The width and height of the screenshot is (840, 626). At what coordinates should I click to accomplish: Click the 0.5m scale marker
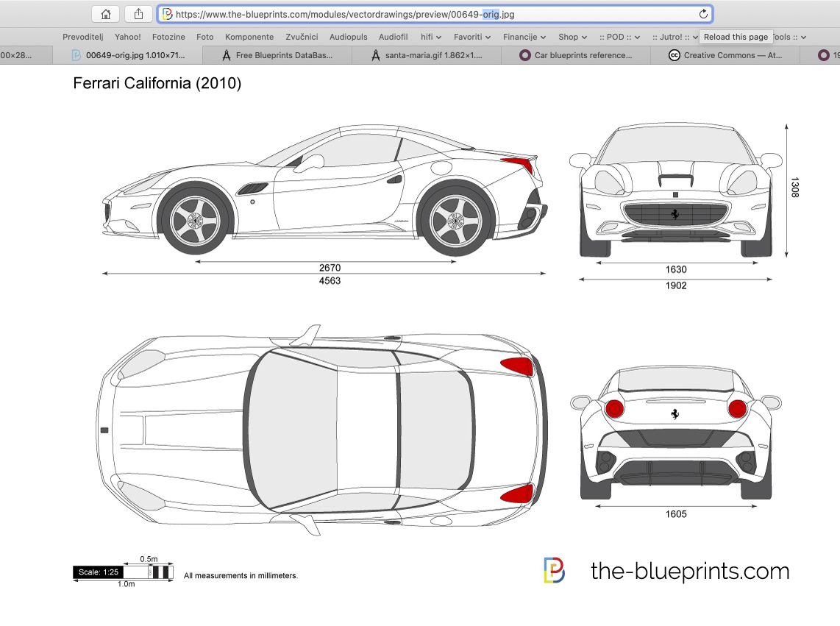pos(149,559)
